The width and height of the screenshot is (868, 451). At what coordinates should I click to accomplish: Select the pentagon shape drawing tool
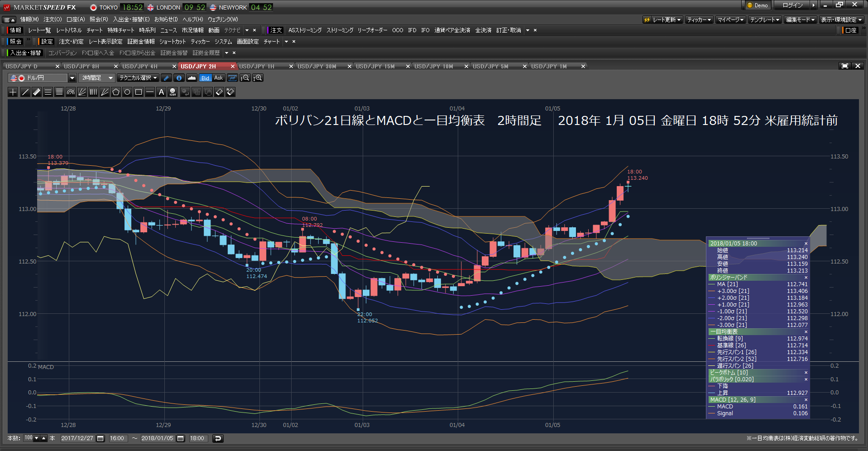(x=116, y=92)
